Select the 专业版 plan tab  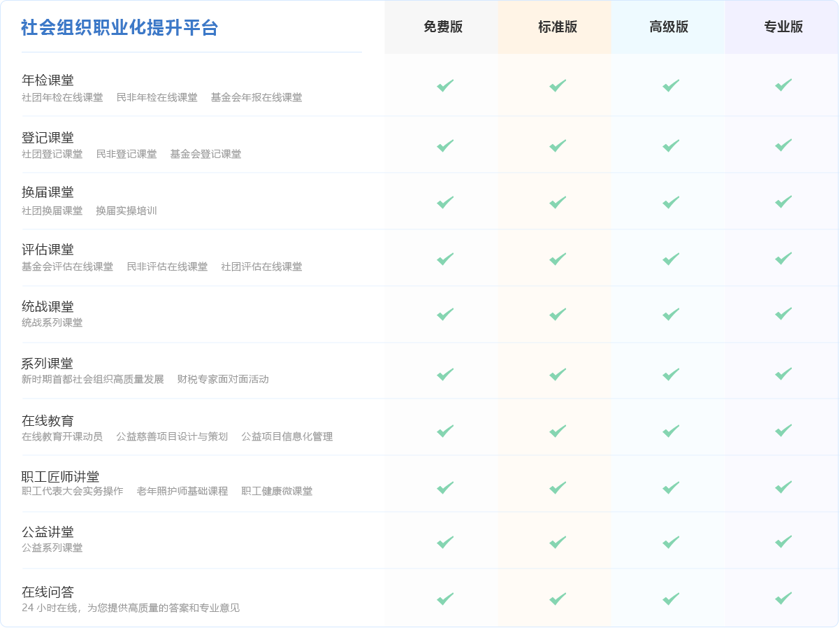click(x=782, y=27)
